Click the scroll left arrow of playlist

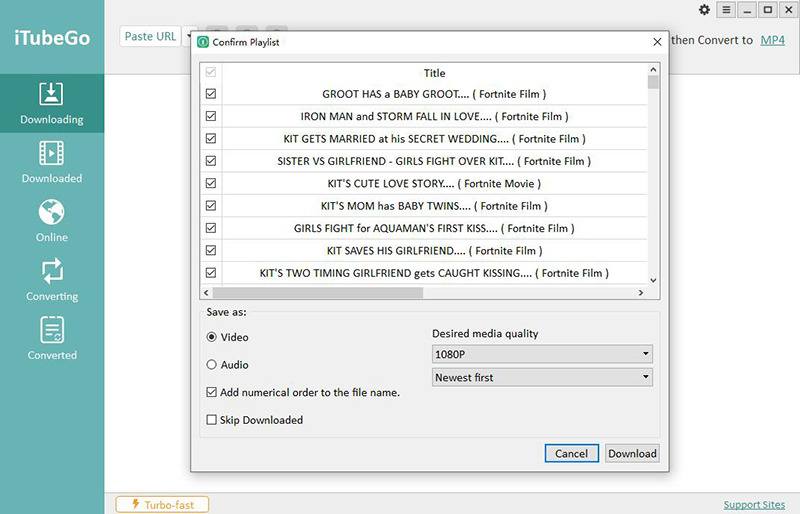pos(206,292)
